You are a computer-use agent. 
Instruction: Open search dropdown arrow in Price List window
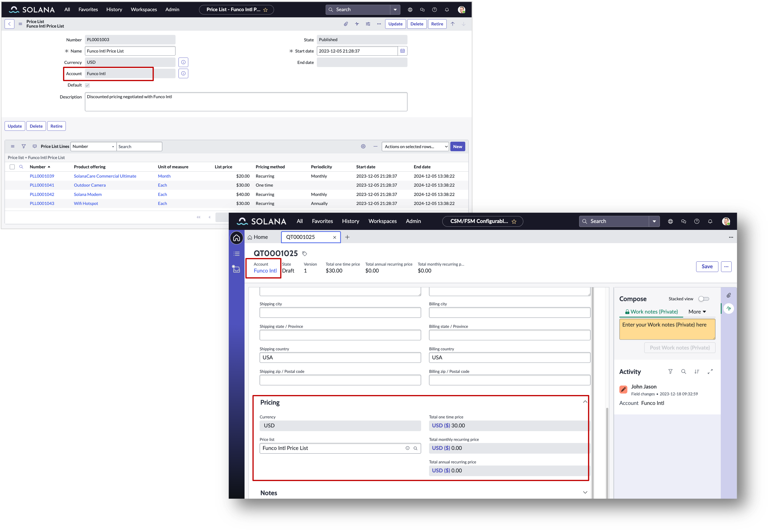pos(395,10)
